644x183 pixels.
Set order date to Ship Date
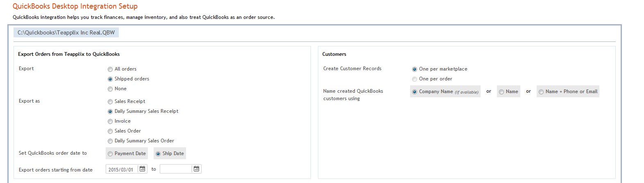click(x=158, y=154)
